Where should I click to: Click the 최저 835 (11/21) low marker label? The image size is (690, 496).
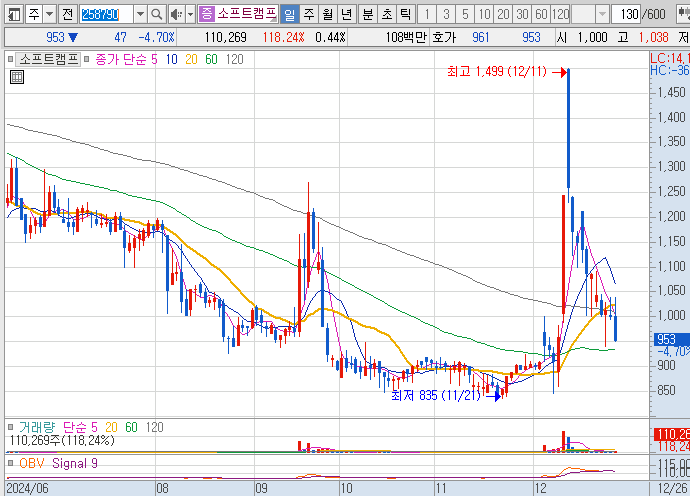click(x=435, y=395)
